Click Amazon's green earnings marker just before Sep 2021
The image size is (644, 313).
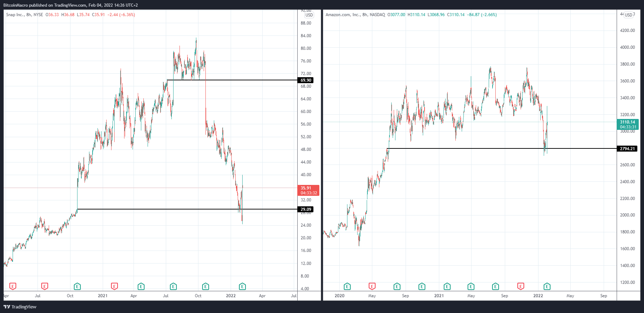click(x=495, y=286)
